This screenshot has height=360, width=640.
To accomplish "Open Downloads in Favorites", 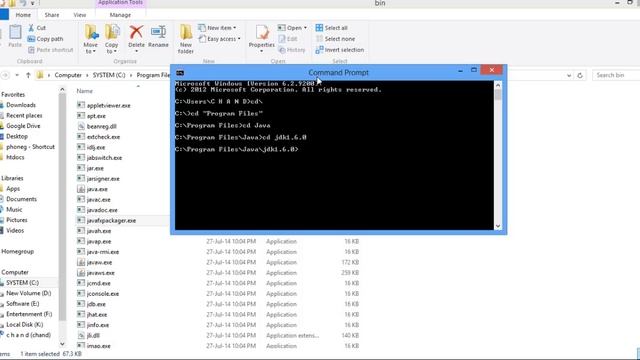I will 21,105.
